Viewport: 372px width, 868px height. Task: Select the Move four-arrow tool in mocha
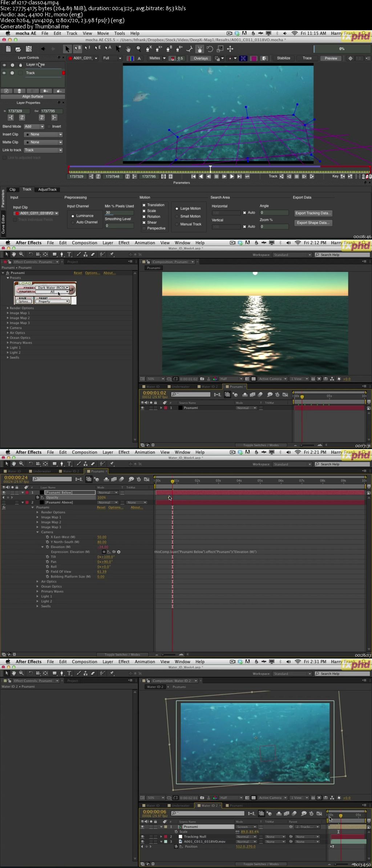(x=230, y=49)
